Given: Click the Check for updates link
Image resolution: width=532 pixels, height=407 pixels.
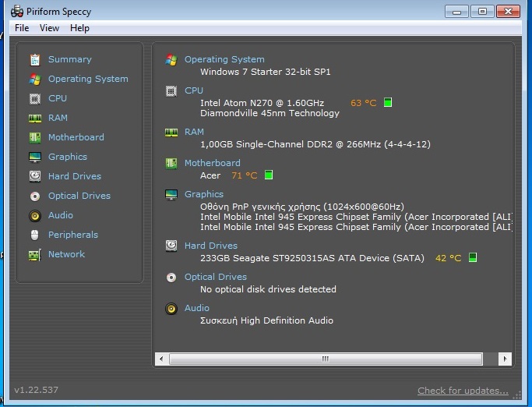Looking at the screenshot, I should click(x=463, y=391).
